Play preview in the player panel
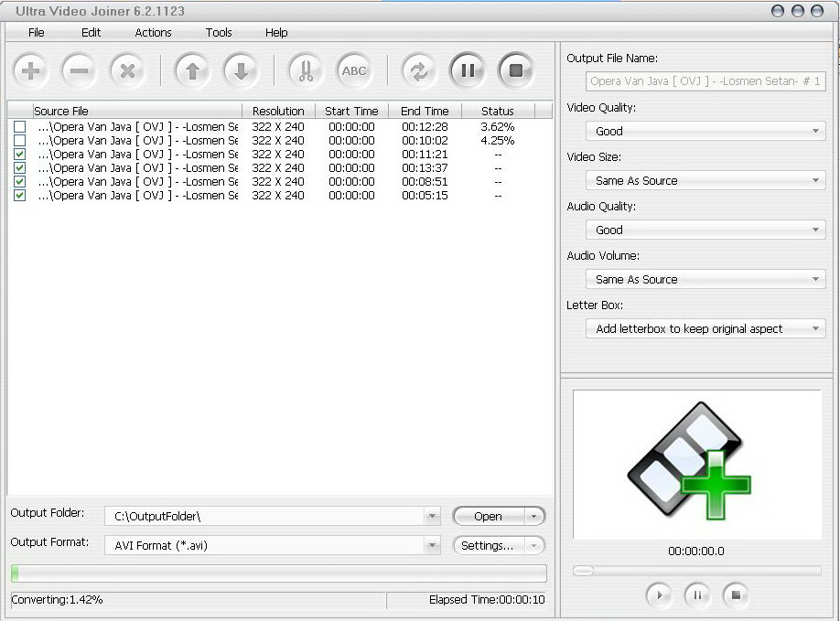The image size is (840, 621). pos(659,594)
